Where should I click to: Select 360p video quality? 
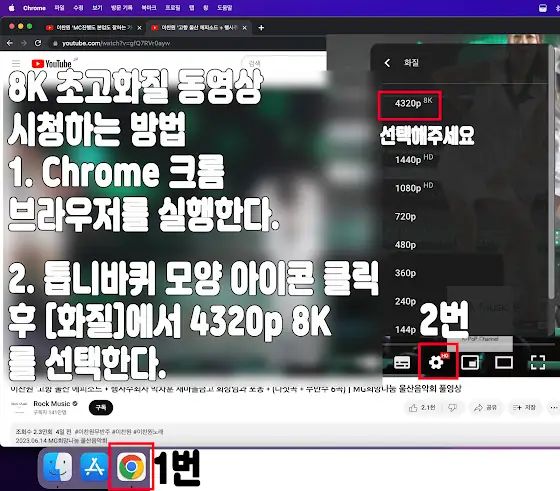coord(405,273)
